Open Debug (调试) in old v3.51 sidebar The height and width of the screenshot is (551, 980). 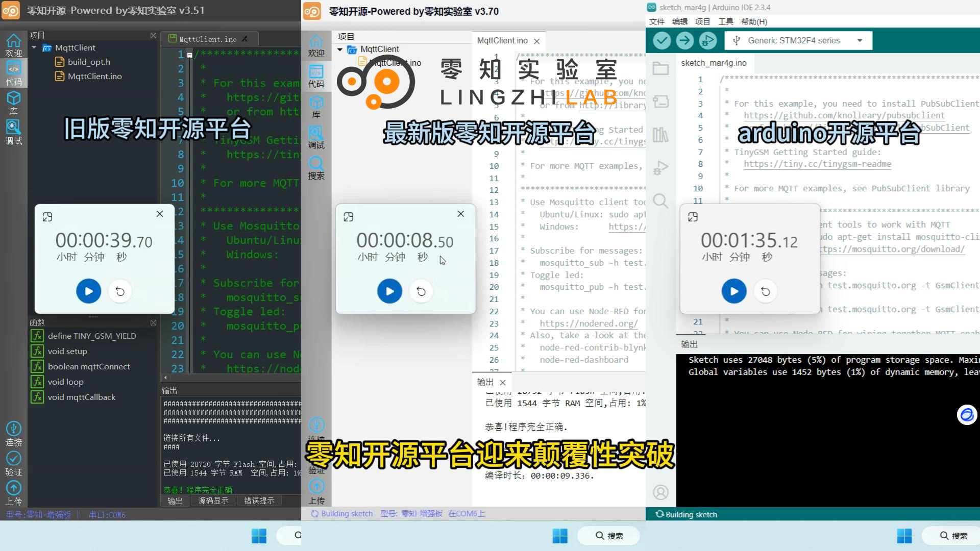click(14, 132)
